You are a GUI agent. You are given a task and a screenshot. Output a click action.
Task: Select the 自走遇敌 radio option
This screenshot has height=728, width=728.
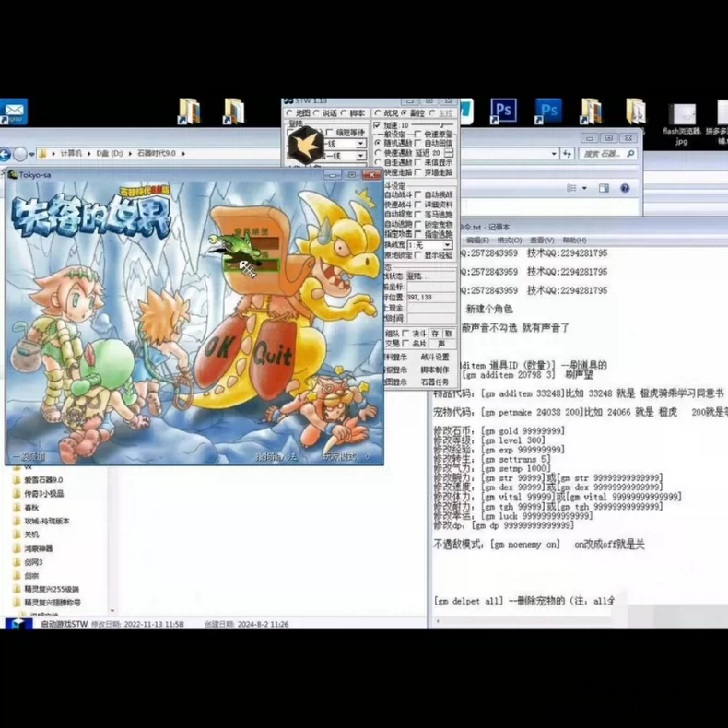(x=378, y=162)
